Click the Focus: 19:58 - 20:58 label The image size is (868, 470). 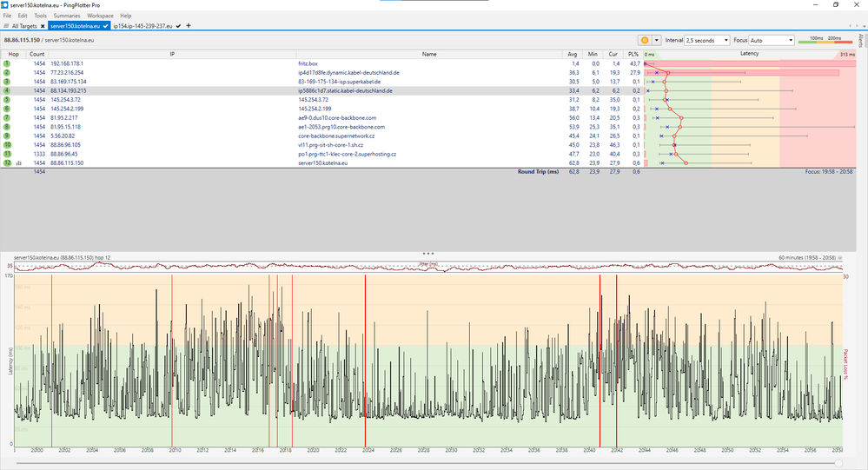[829, 172]
